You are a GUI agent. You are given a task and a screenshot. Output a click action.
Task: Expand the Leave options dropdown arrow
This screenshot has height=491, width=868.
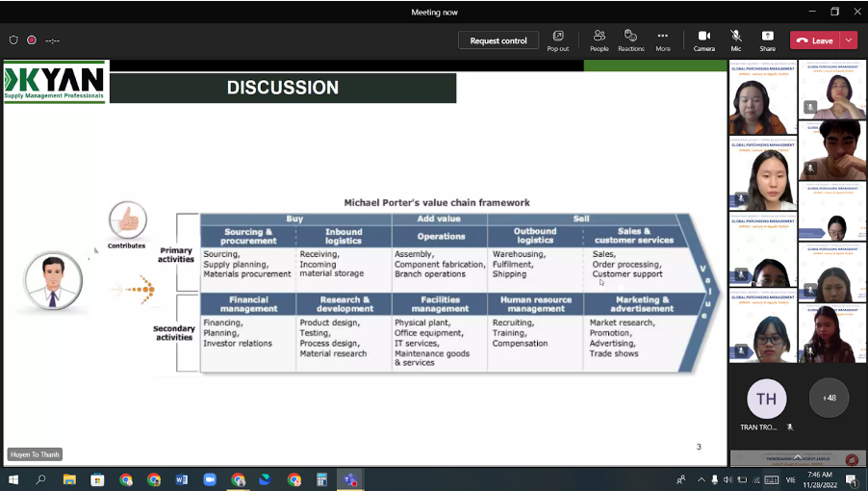(x=849, y=40)
